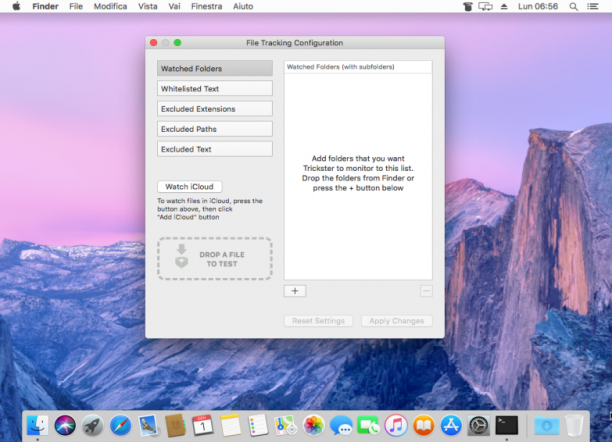Switch to Excluded Extensions section
This screenshot has width=612, height=442.
tap(215, 109)
